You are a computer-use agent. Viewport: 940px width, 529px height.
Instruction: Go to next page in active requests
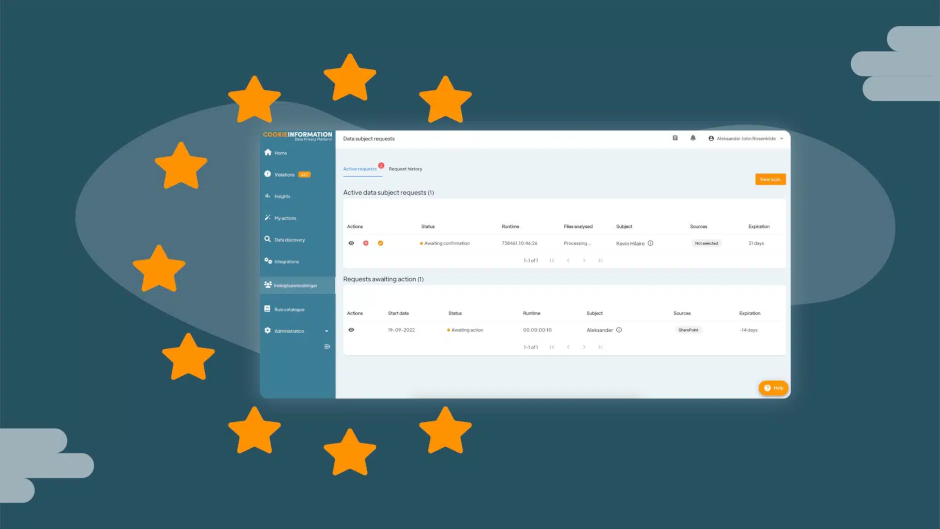pyautogui.click(x=584, y=260)
